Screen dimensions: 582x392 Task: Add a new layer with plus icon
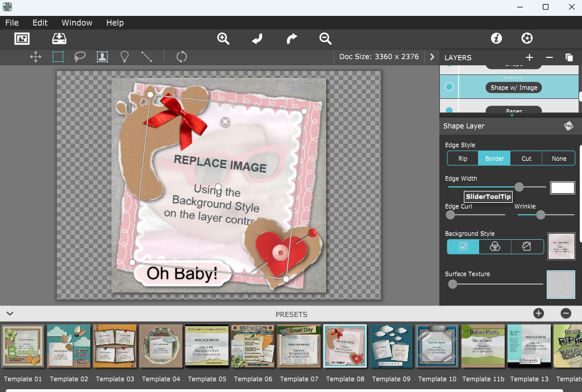530,57
